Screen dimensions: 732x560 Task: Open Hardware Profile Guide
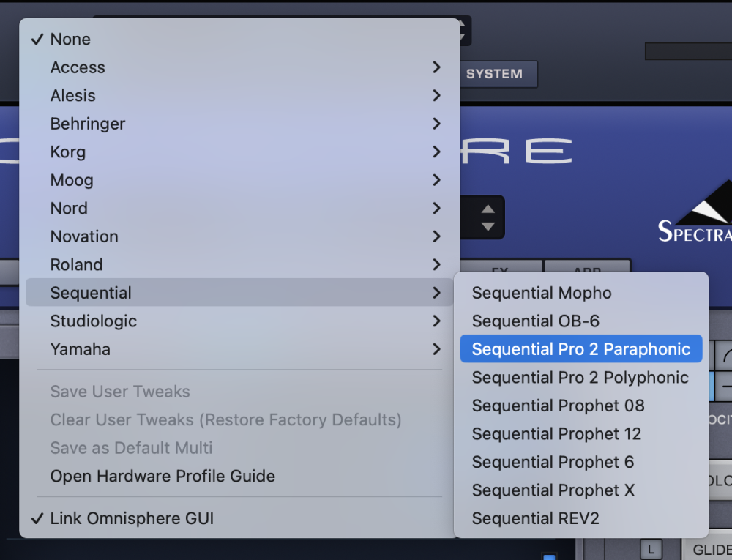coord(163,477)
